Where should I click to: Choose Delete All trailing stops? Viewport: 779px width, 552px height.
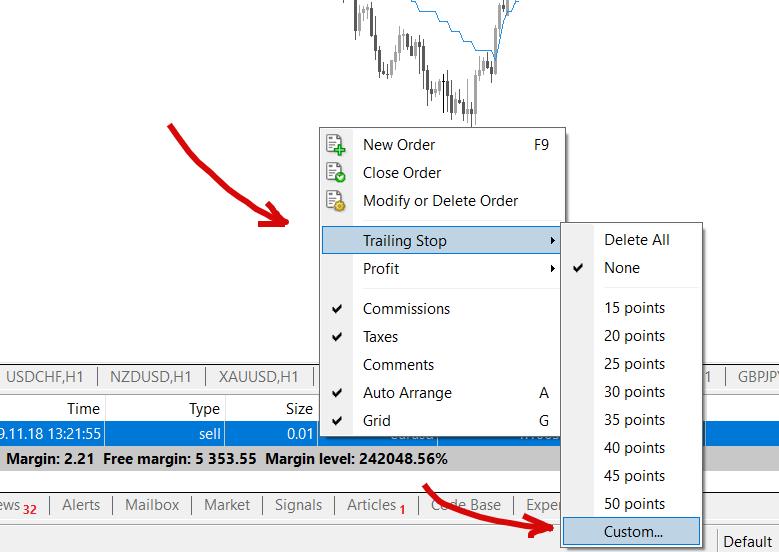[631, 240]
